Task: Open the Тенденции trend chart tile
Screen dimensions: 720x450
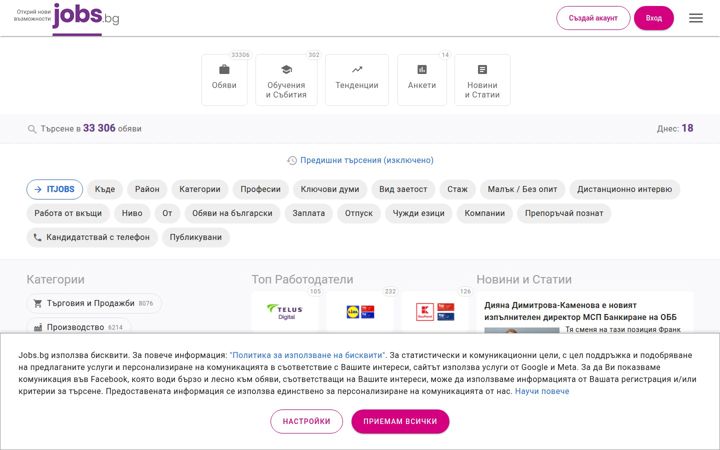Action: tap(357, 80)
